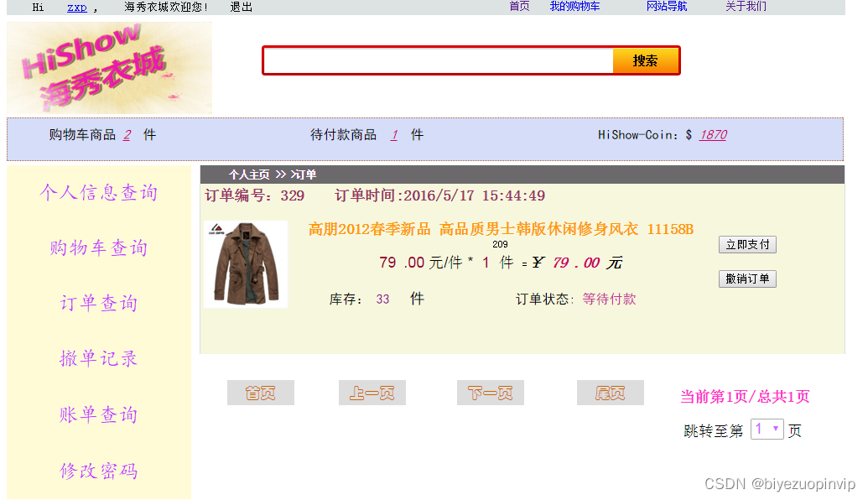Click the HiShow 海秀衣城 logo image
Screen dimensions: 868x500
coord(109,68)
